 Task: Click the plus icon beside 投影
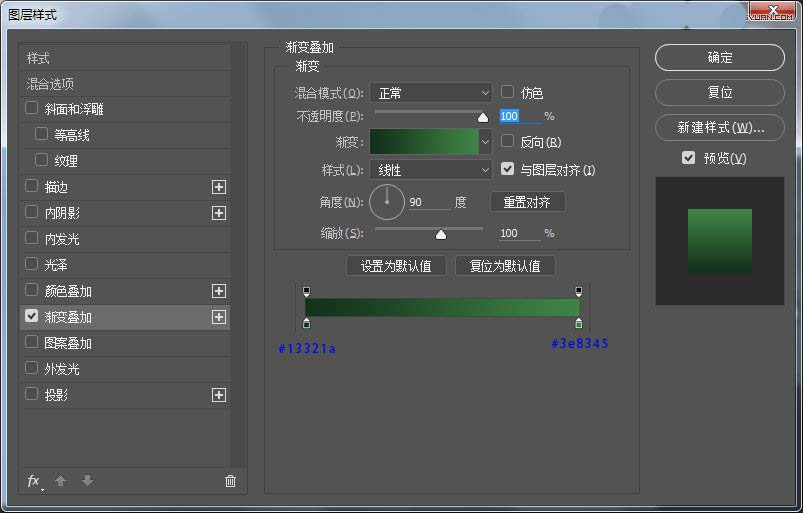[219, 395]
